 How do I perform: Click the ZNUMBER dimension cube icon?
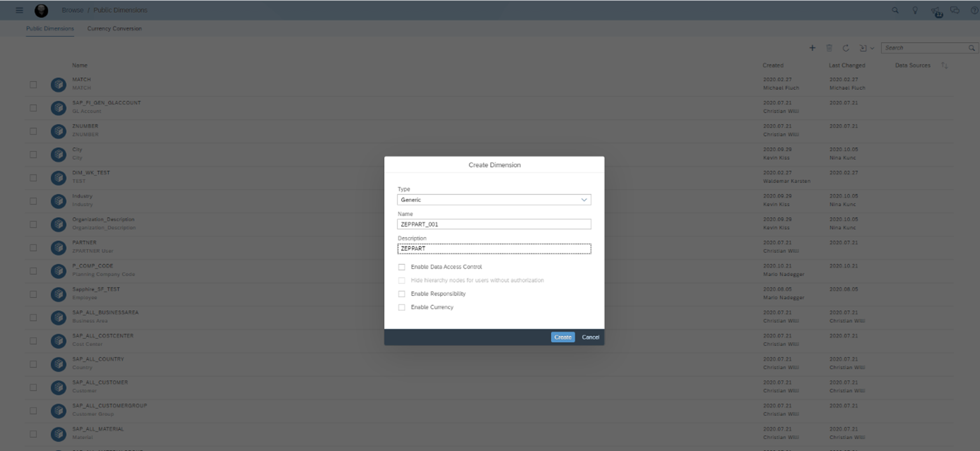(x=59, y=131)
